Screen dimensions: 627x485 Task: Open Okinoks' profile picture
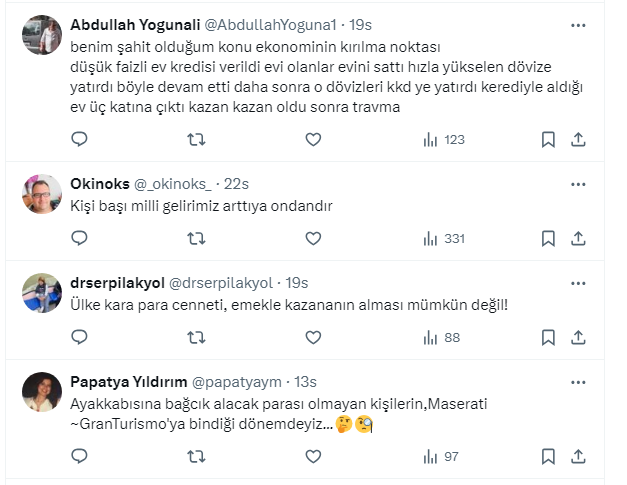41,195
